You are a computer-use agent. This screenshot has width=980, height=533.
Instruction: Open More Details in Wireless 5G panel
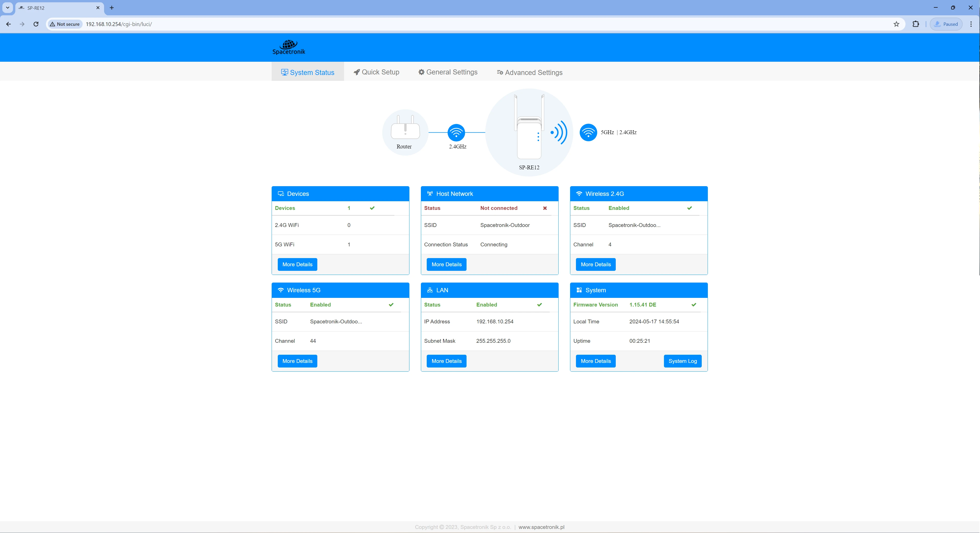click(297, 361)
